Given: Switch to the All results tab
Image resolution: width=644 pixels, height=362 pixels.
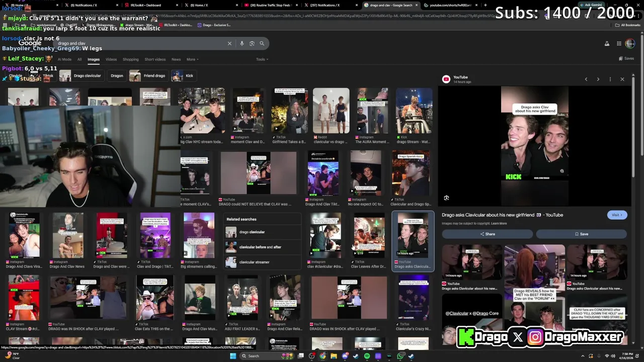Looking at the screenshot, I should [x=79, y=59].
